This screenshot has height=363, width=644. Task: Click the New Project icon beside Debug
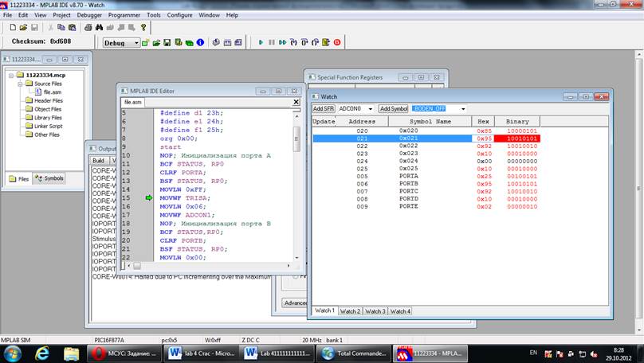[x=145, y=42]
